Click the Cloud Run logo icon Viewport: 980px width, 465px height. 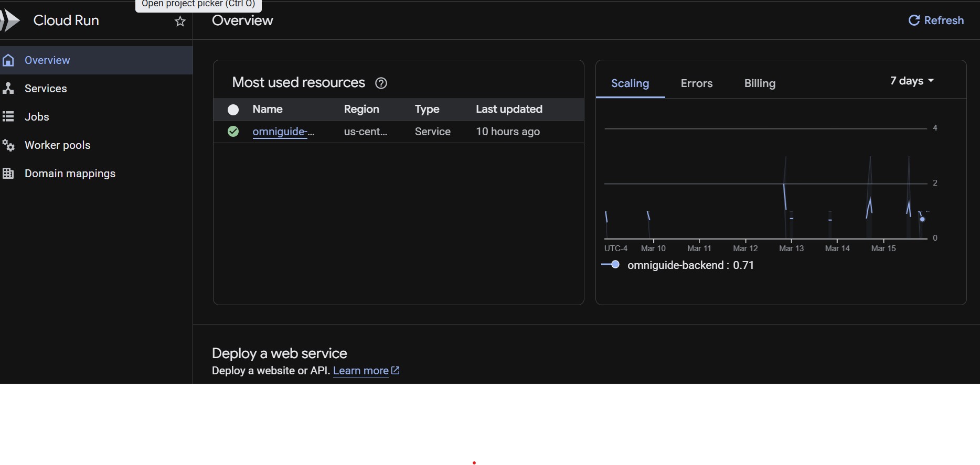click(x=10, y=20)
